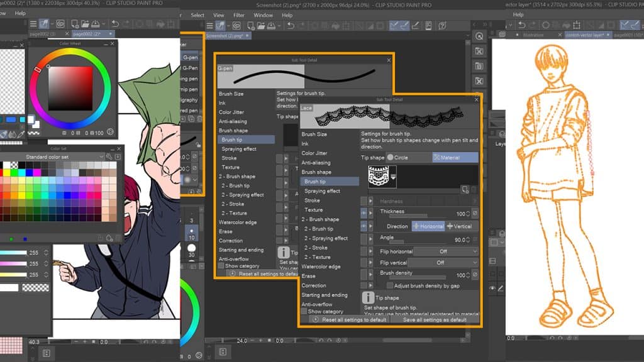
Task: Click color settings icon at Color Wheel bottom right
Action: click(110, 132)
